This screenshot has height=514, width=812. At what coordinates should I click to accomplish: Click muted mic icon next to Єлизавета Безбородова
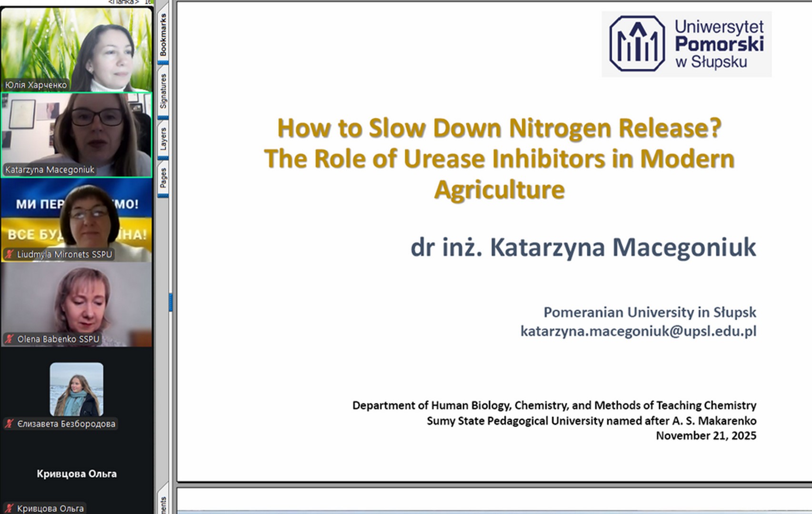(9, 424)
